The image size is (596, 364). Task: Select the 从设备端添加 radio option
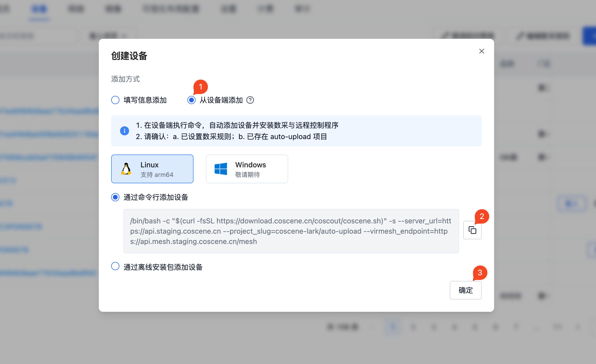pyautogui.click(x=191, y=100)
